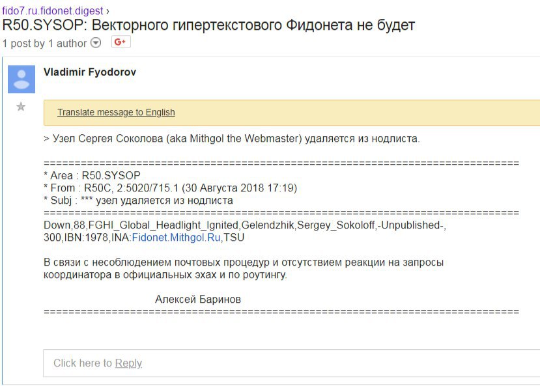Select the topic title R50.SYSOP heading
Viewport: 540px width, 392px height.
point(208,25)
